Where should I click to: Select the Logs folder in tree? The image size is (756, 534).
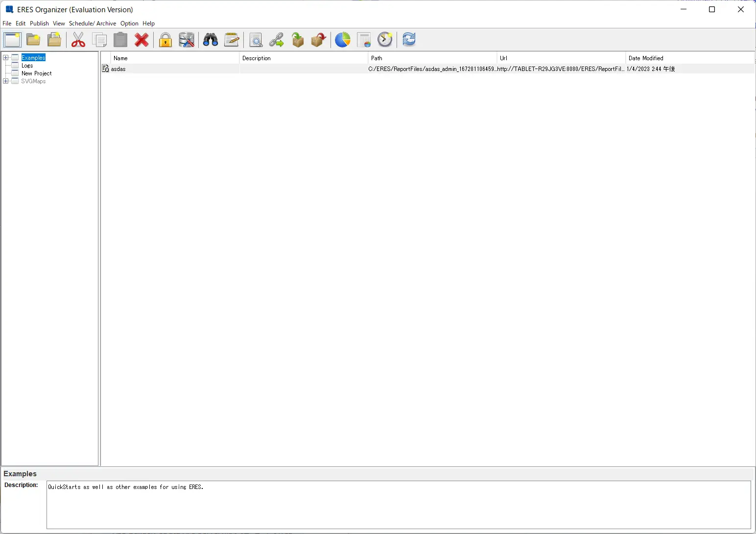[x=27, y=66]
